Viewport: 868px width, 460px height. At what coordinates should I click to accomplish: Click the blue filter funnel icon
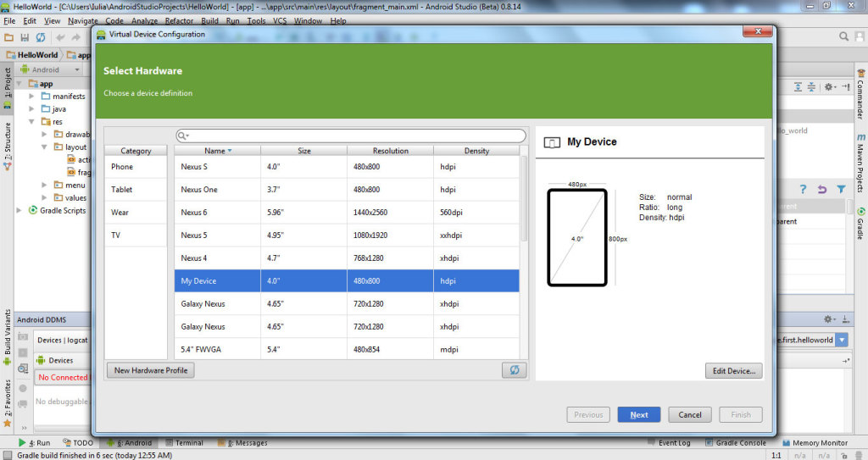(841, 189)
